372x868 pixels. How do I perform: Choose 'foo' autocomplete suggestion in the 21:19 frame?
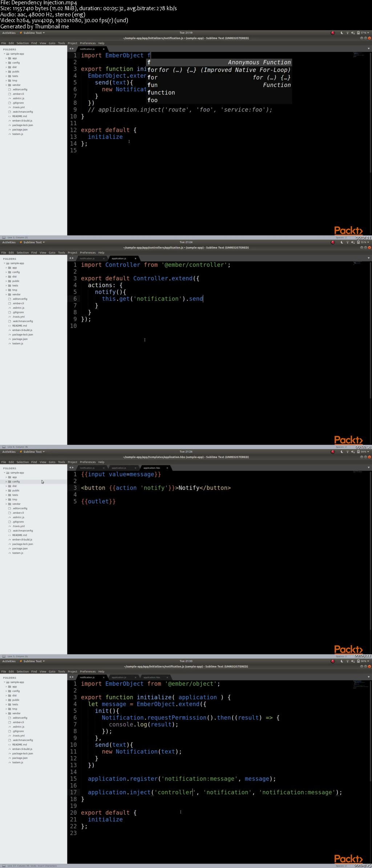point(219,100)
